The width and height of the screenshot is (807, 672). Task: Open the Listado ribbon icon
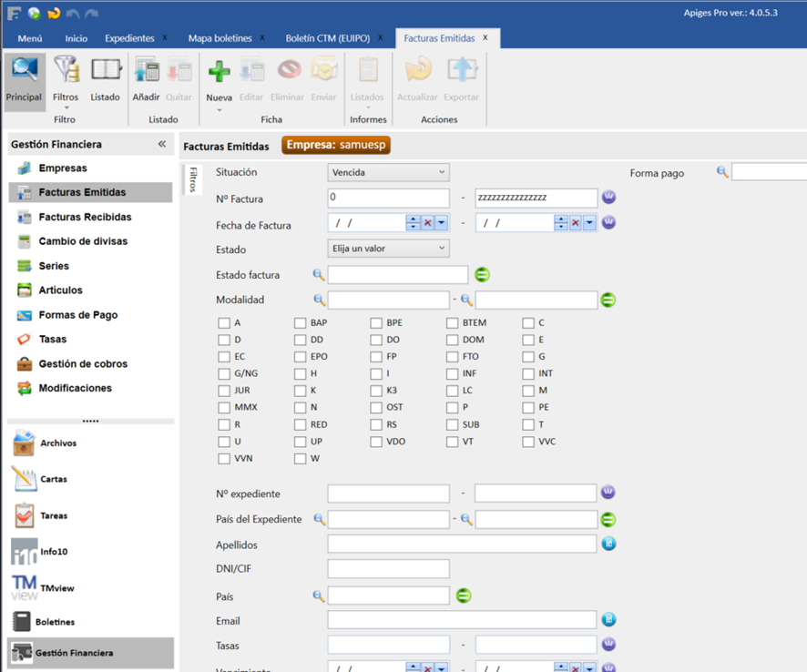coord(105,73)
